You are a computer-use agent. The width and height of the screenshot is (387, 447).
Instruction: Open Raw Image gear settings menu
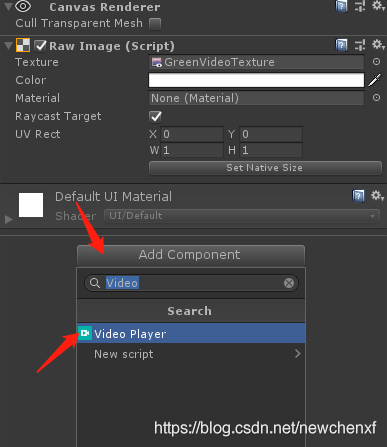click(378, 45)
